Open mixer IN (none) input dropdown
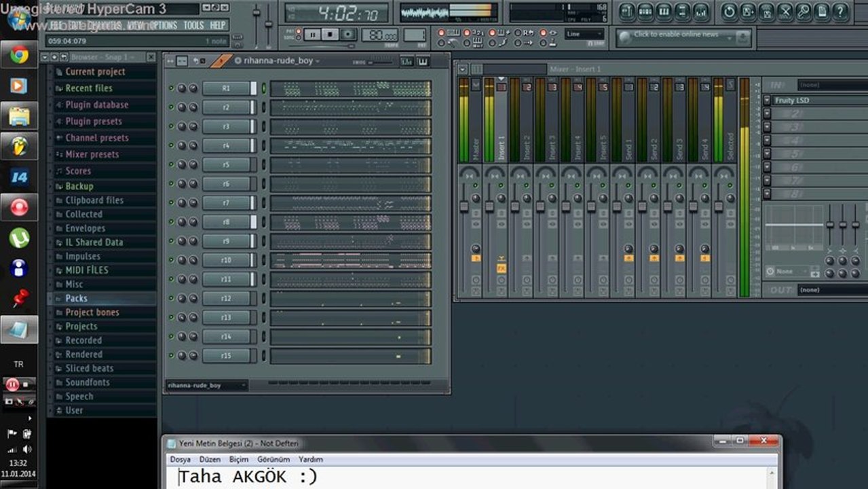Viewport: 868px width, 489px height. [x=831, y=85]
